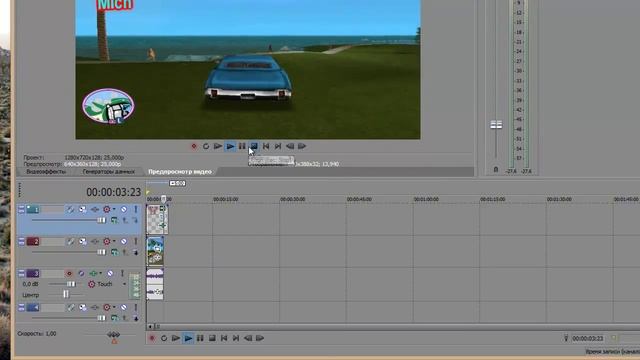Screen dimensions: 640x360
Task: Click the playback rate slider near Скорость
Action: pyautogui.click(x=113, y=335)
